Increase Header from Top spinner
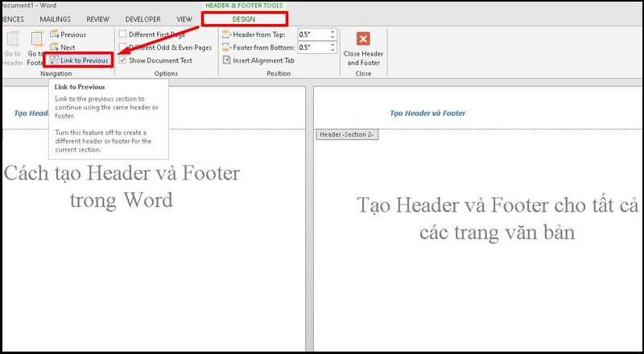644x354 pixels. [x=332, y=32]
